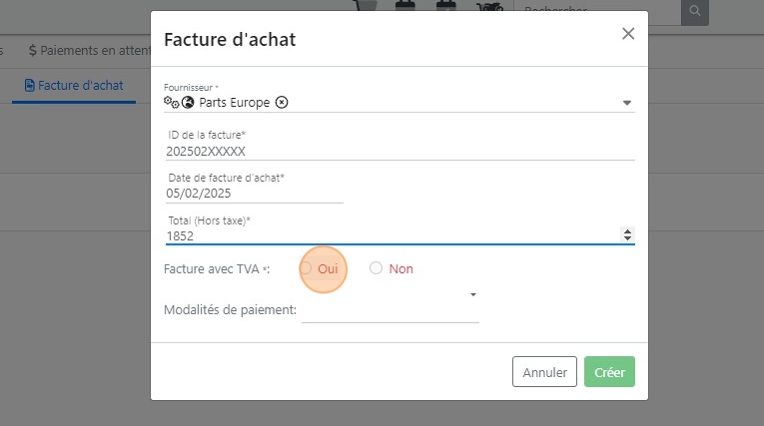Click the search magnifier icon
764x426 pixels.
694,13
